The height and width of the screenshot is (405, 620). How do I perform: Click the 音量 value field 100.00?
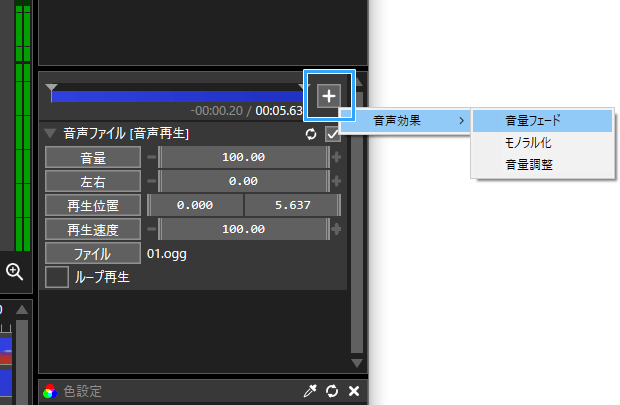tap(244, 157)
